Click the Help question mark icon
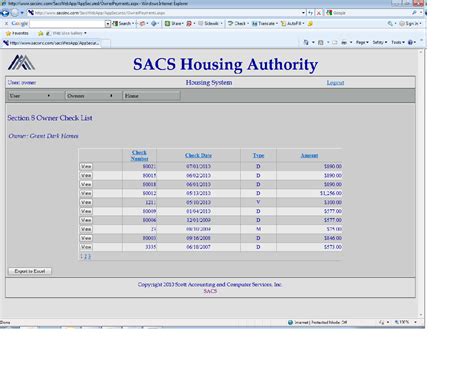Viewport: 474px width, 365px height. click(411, 42)
